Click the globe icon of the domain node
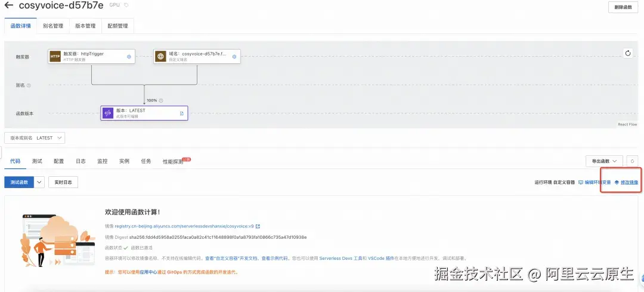 pyautogui.click(x=160, y=56)
